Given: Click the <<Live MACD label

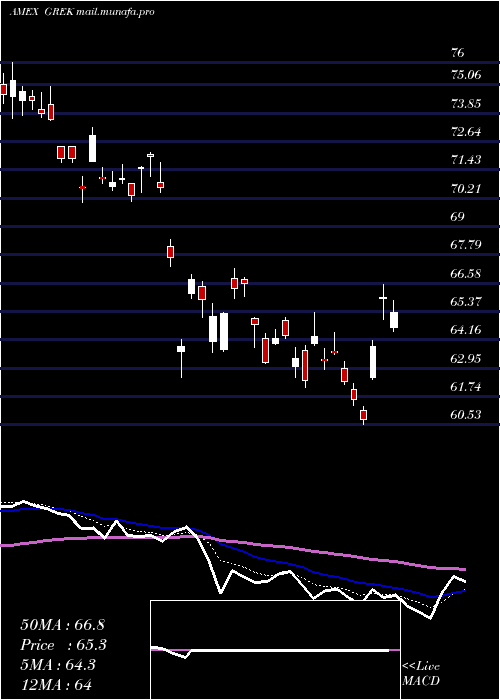Looking at the screenshot, I should 421,674.
